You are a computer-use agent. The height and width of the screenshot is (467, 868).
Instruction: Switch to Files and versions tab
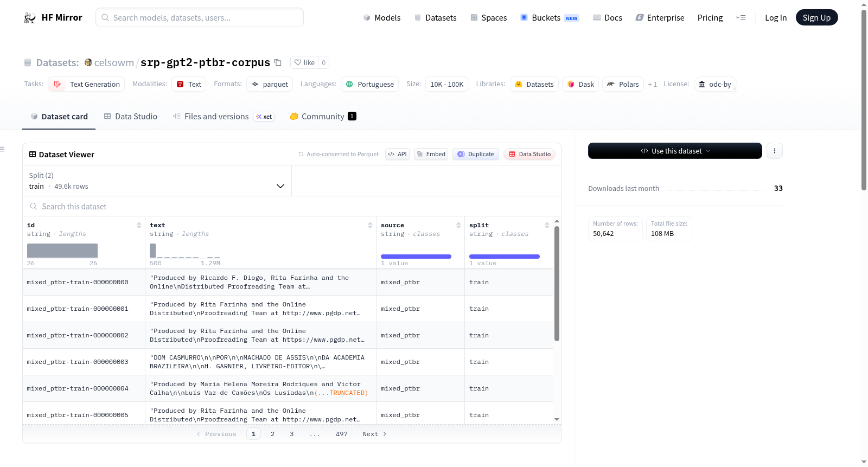224,116
